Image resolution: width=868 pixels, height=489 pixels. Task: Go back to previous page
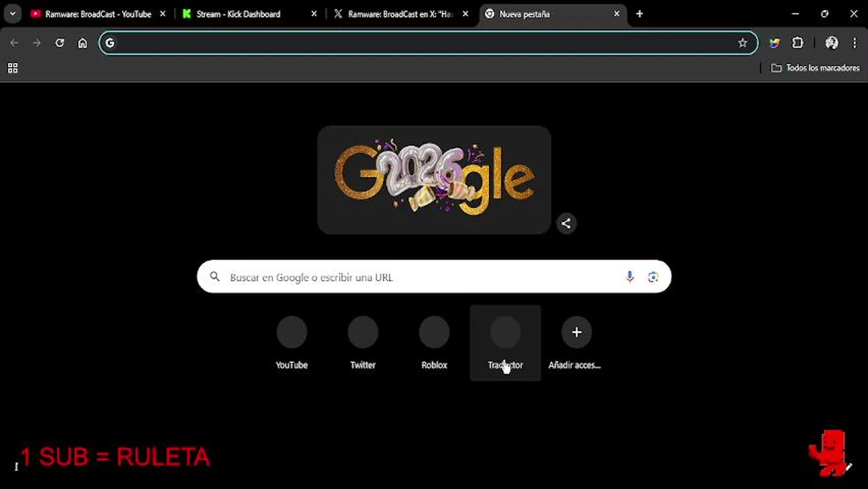pos(14,43)
